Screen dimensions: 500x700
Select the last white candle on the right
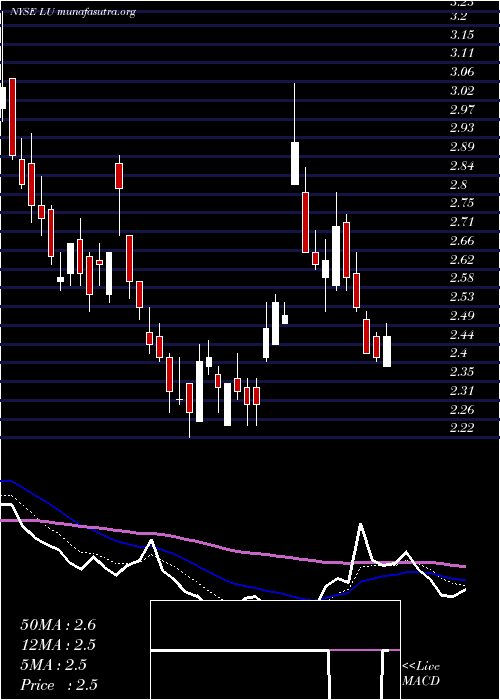[x=387, y=351]
